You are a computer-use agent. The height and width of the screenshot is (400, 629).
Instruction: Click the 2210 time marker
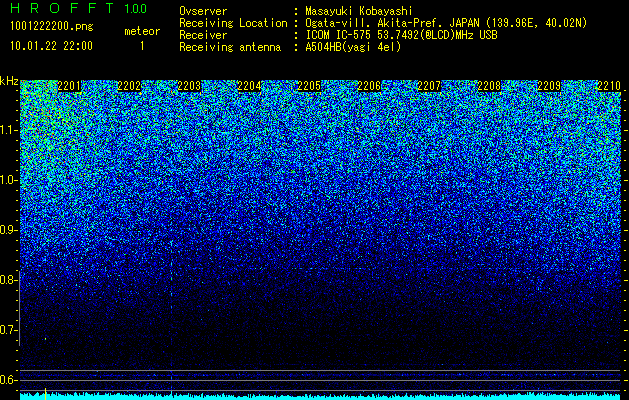pos(609,86)
